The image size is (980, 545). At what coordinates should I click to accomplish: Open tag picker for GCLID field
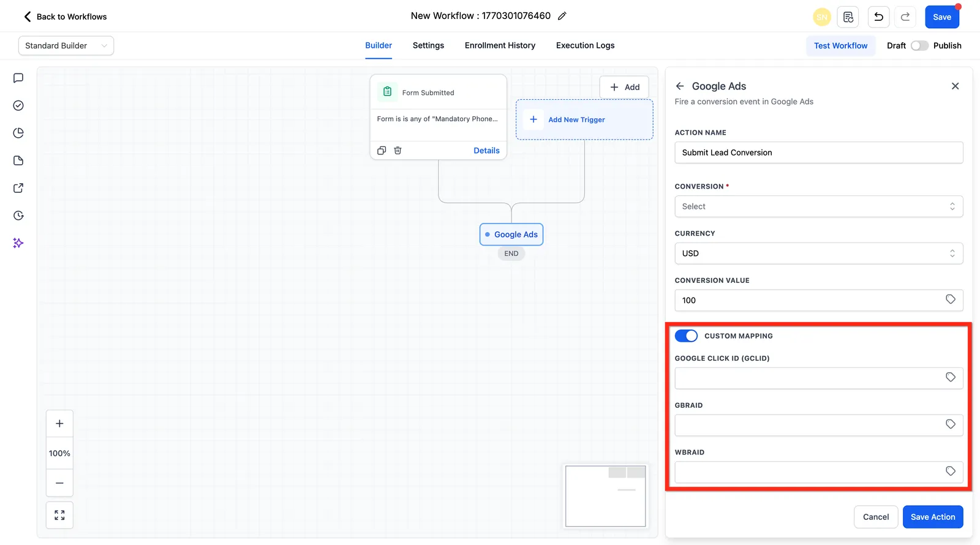951,377
